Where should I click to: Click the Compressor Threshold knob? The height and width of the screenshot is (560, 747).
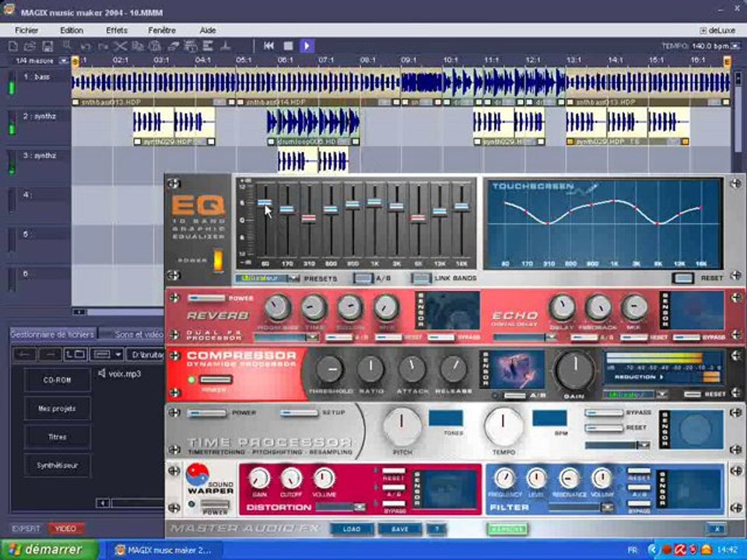click(x=330, y=369)
